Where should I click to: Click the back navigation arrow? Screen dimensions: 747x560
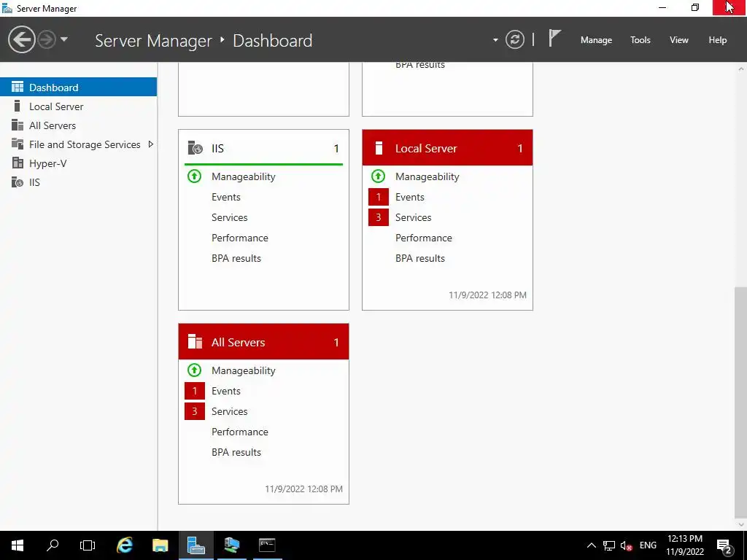pos(21,39)
